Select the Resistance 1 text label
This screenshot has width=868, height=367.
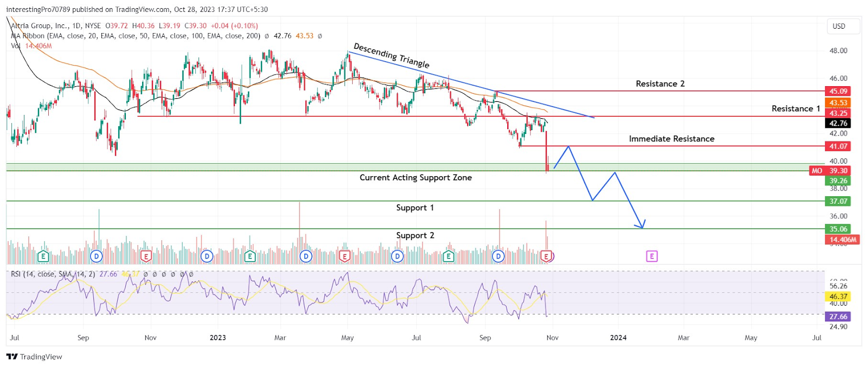click(796, 108)
